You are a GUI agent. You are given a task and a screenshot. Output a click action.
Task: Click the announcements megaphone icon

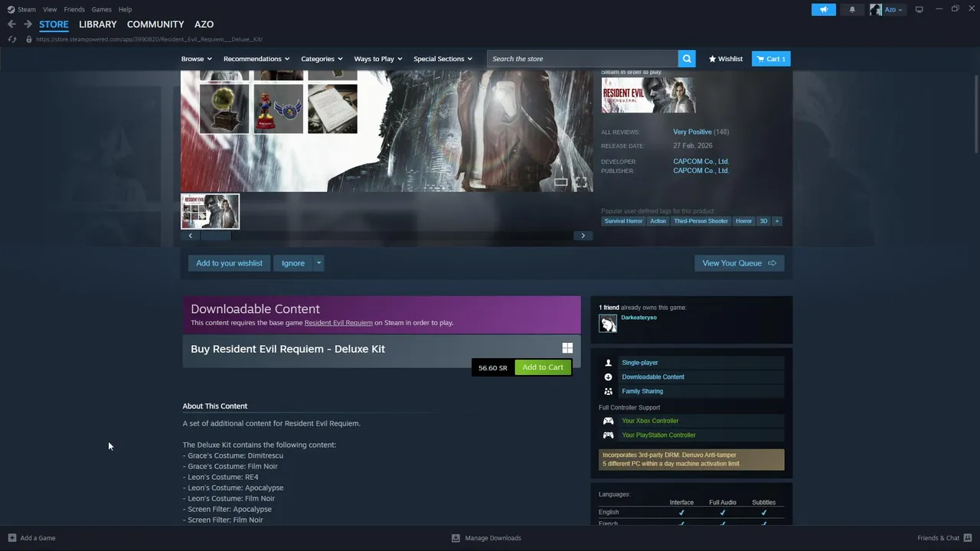[824, 9]
